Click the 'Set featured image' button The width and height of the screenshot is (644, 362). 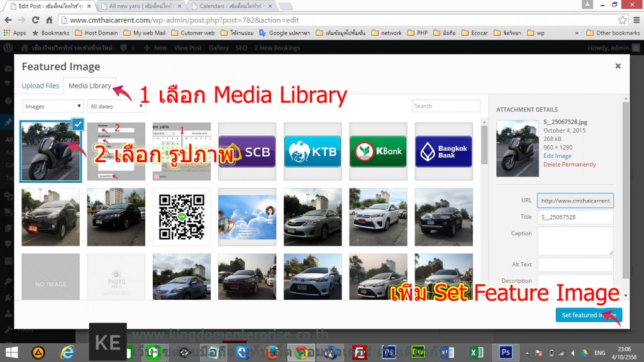pyautogui.click(x=589, y=316)
